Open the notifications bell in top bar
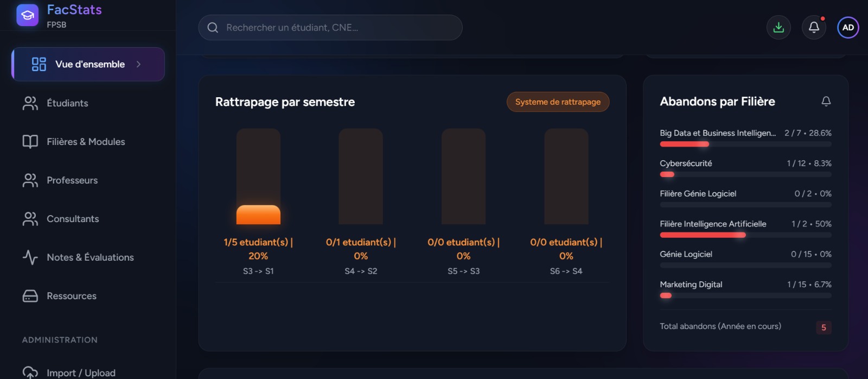Viewport: 868px width, 379px height. [x=814, y=28]
